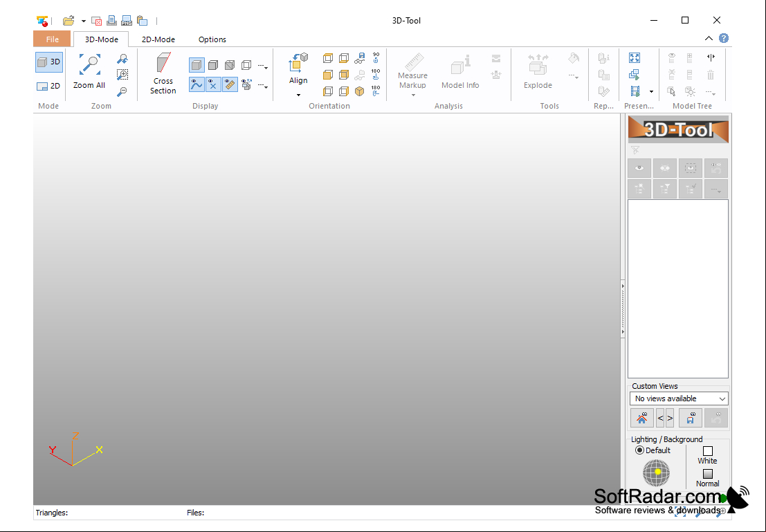Click the lighting direction sphere
This screenshot has height=532, width=766.
[656, 473]
